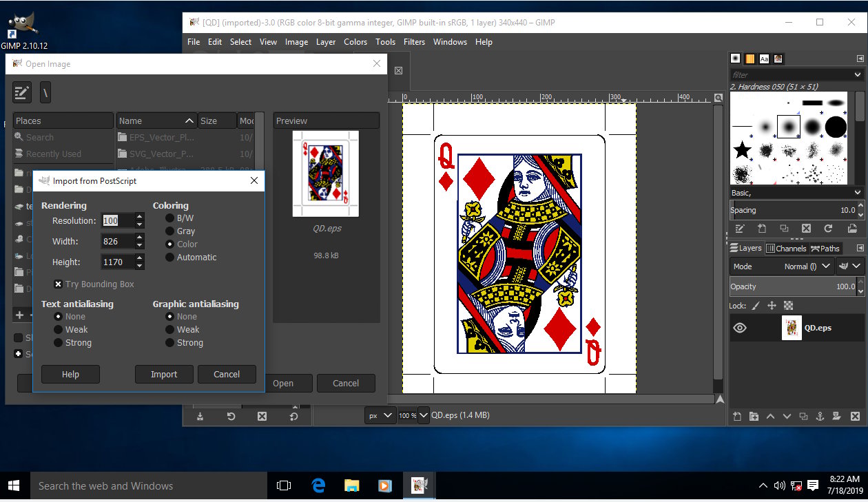The width and height of the screenshot is (868, 502).
Task: Open the brushes dock configure menu
Action: (x=860, y=59)
